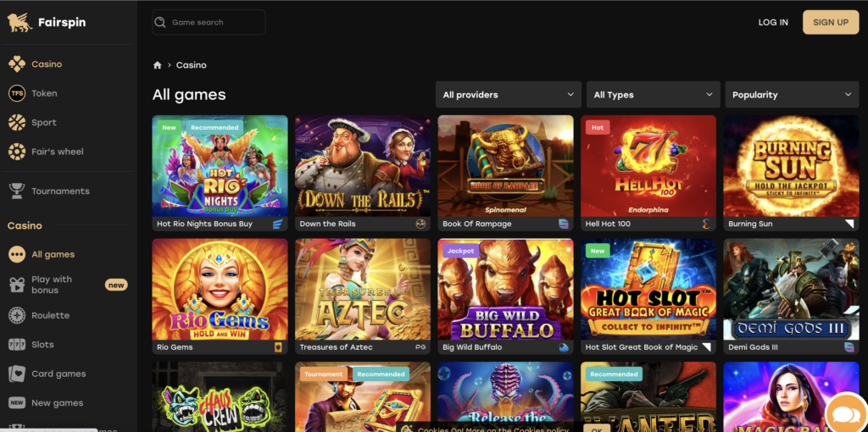Click the Hot badge on Hell Hot 100
The height and width of the screenshot is (432, 868).
point(598,127)
